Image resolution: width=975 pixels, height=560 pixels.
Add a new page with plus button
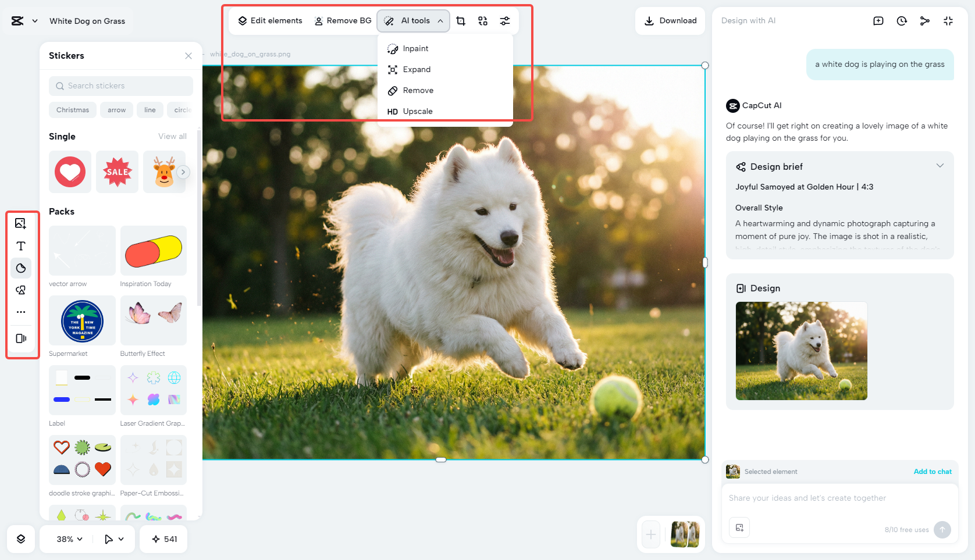651,534
